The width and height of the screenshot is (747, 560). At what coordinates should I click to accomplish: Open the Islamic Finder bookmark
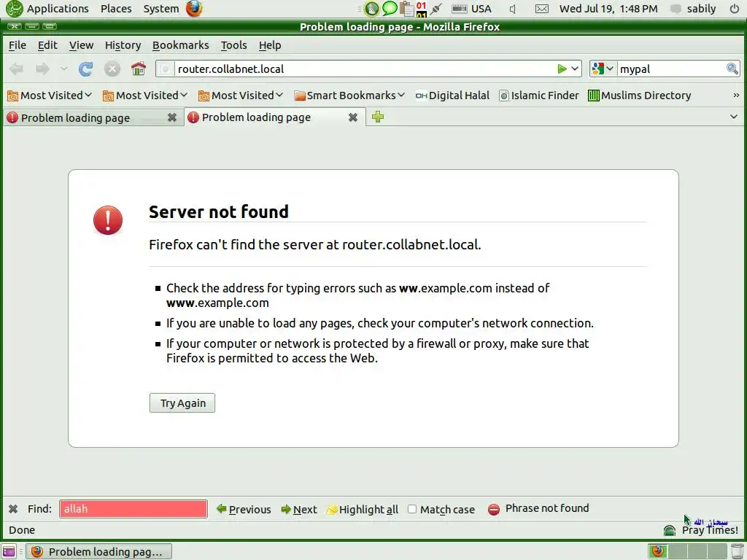tap(539, 96)
